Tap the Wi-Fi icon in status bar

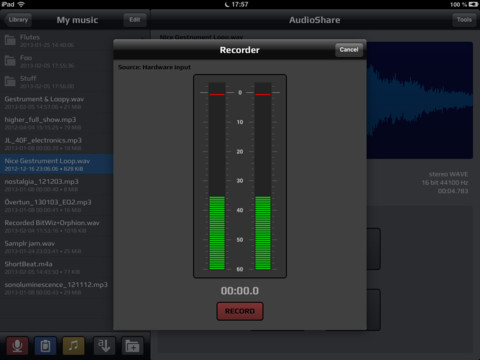[21, 4]
